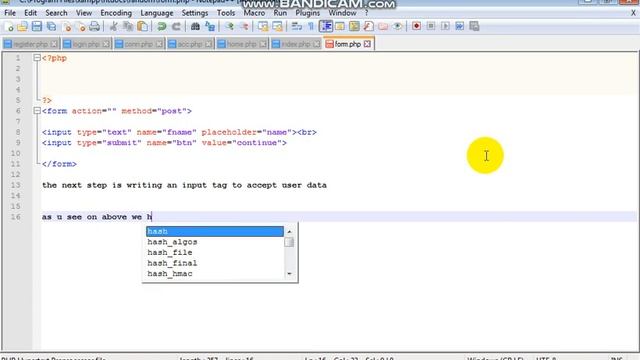Open the Language menu
Image resolution: width=640 pixels, height=360 pixels.
click(157, 13)
